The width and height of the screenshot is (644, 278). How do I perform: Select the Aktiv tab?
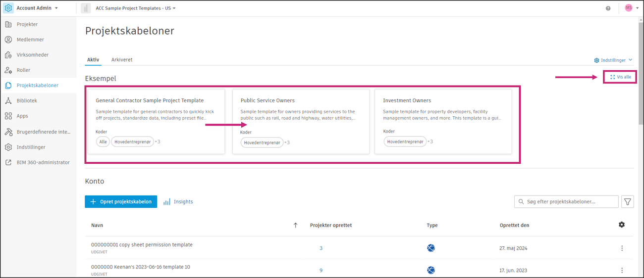[x=93, y=60]
